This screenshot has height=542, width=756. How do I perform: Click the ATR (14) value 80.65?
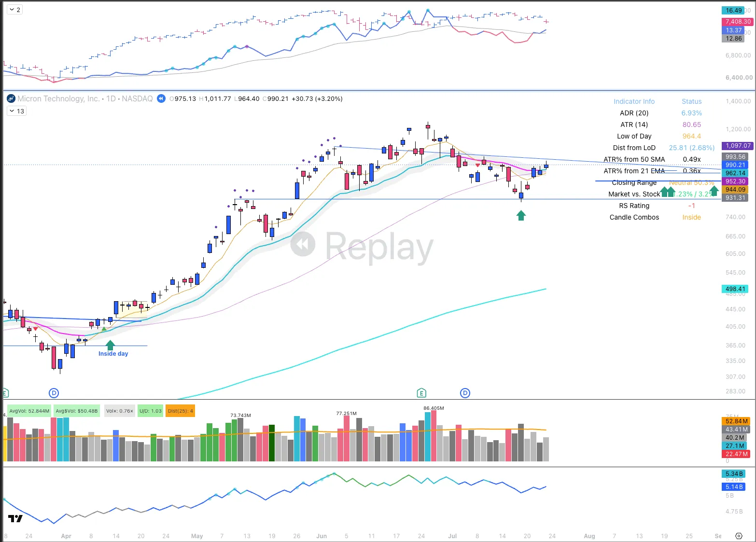tap(692, 125)
